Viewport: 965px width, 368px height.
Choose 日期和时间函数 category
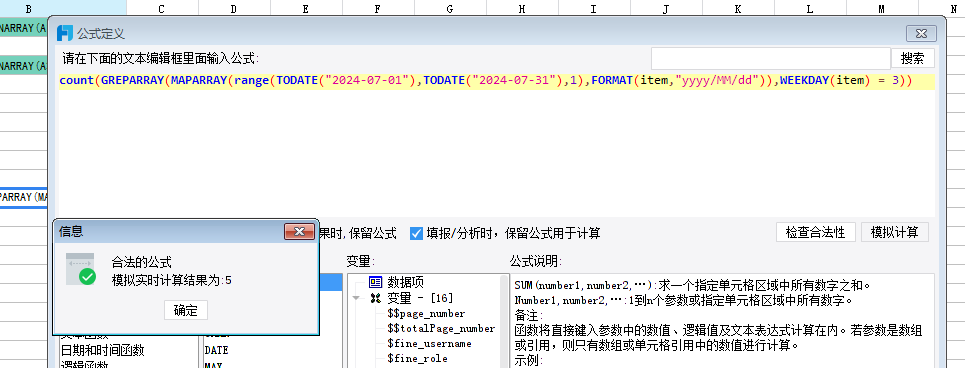(x=102, y=350)
